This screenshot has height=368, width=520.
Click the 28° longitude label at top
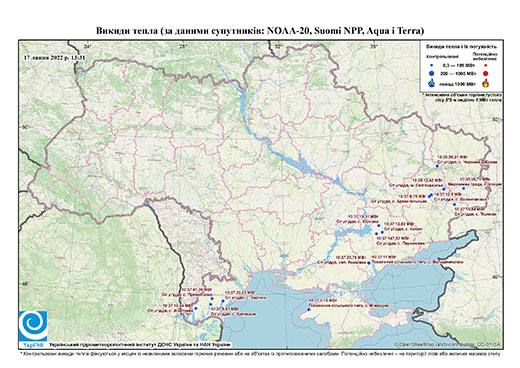point(182,46)
